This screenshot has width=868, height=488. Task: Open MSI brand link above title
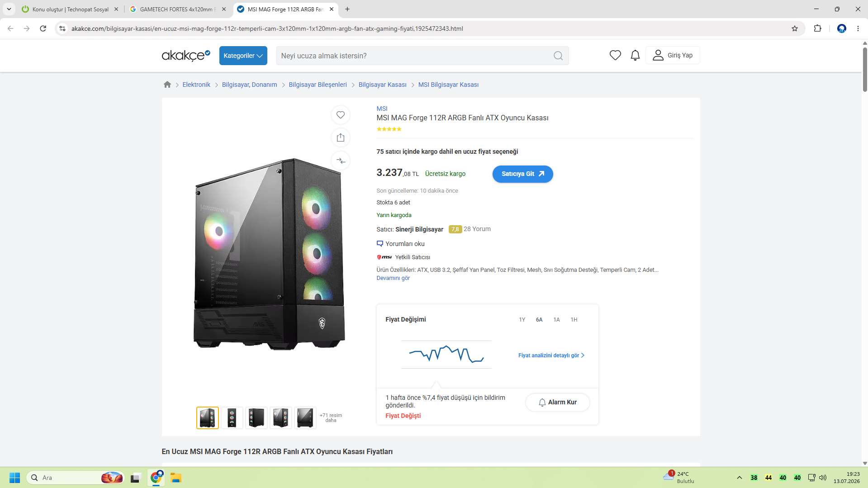click(382, 109)
